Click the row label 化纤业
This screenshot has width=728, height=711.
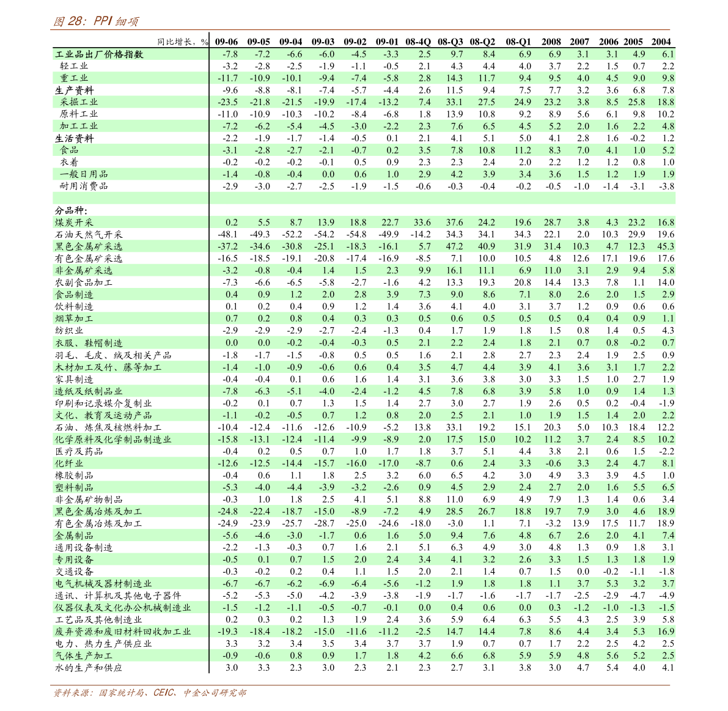68,463
